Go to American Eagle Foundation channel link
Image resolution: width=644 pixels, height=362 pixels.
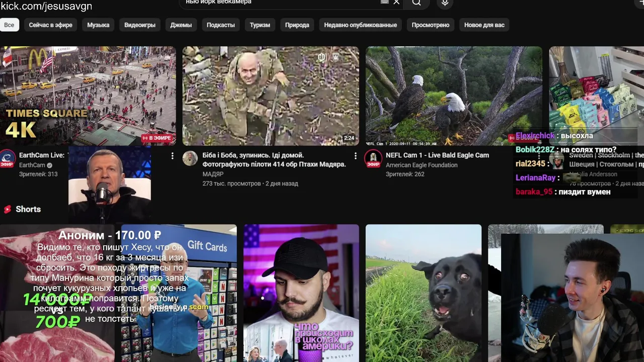click(422, 165)
